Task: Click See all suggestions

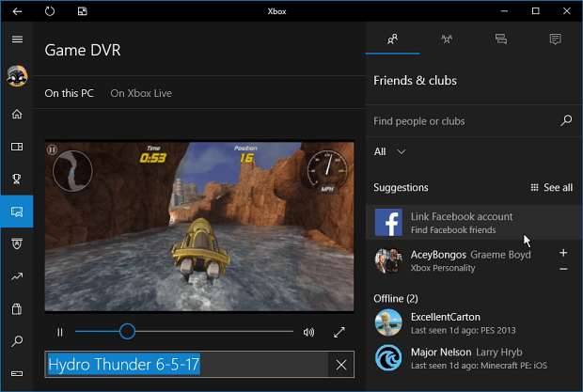Action: coord(552,188)
